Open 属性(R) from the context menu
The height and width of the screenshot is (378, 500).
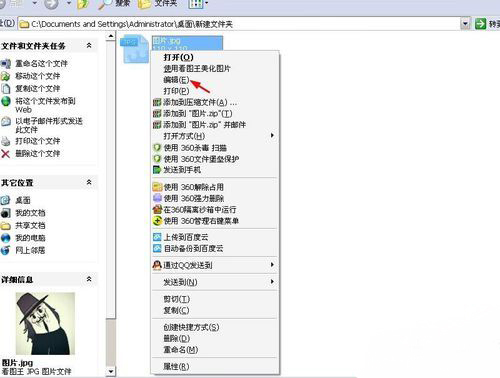176,367
